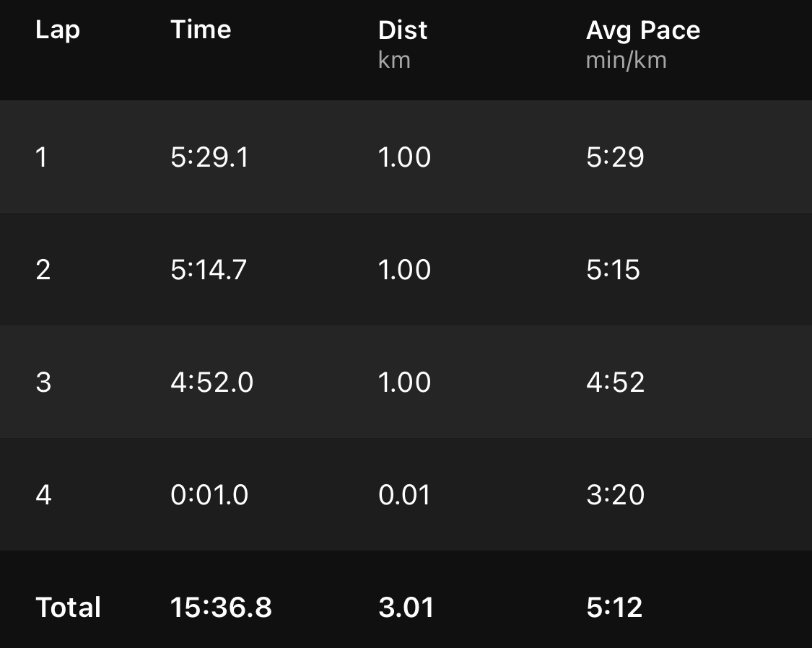Image resolution: width=812 pixels, height=648 pixels.
Task: Select lap 3 time 4:52.0
Action: [211, 382]
